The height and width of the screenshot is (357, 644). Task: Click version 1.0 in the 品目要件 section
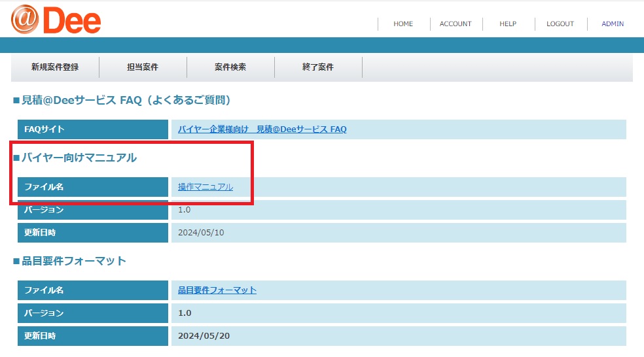click(185, 313)
